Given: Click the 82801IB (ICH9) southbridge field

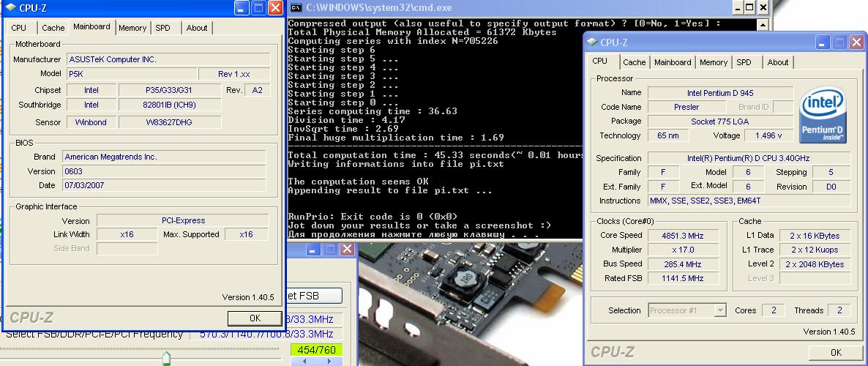Looking at the screenshot, I should point(169,105).
